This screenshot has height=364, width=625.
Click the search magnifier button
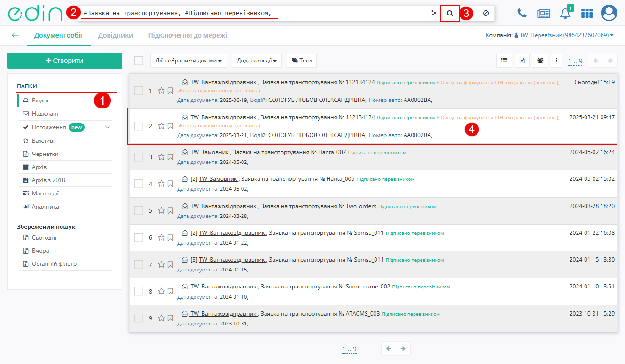[x=450, y=14]
